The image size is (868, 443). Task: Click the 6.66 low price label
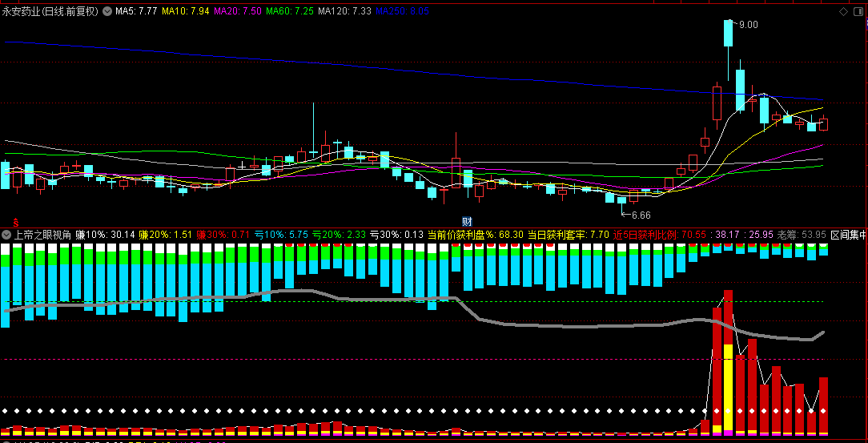click(641, 215)
